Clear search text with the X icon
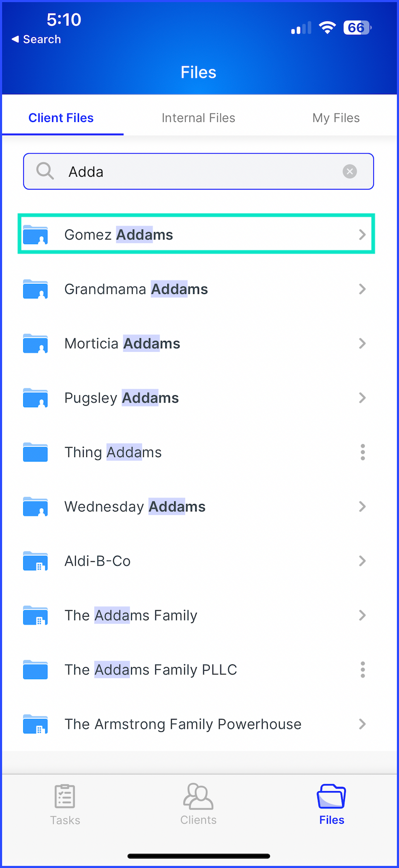 click(350, 171)
